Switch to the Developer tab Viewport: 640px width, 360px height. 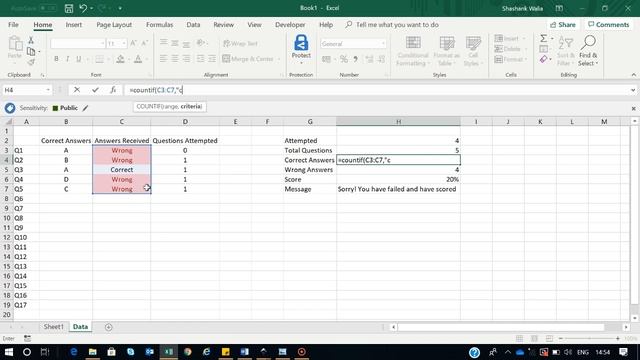tap(290, 25)
